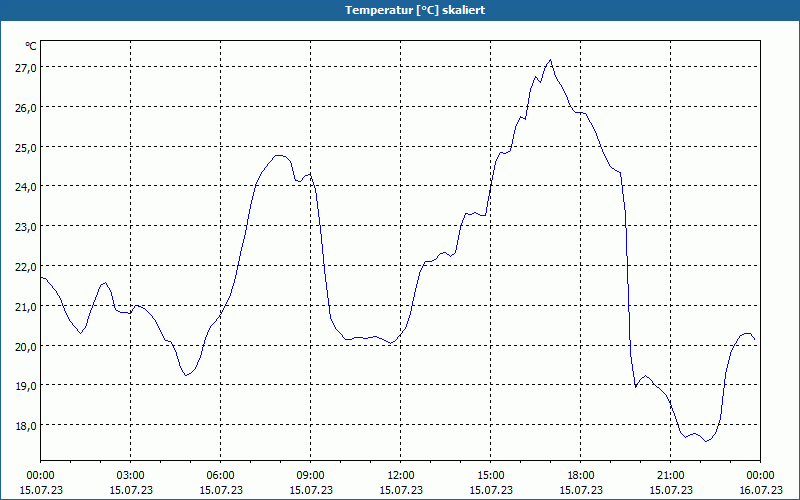Select the 27,0 y-axis label

tap(26, 68)
